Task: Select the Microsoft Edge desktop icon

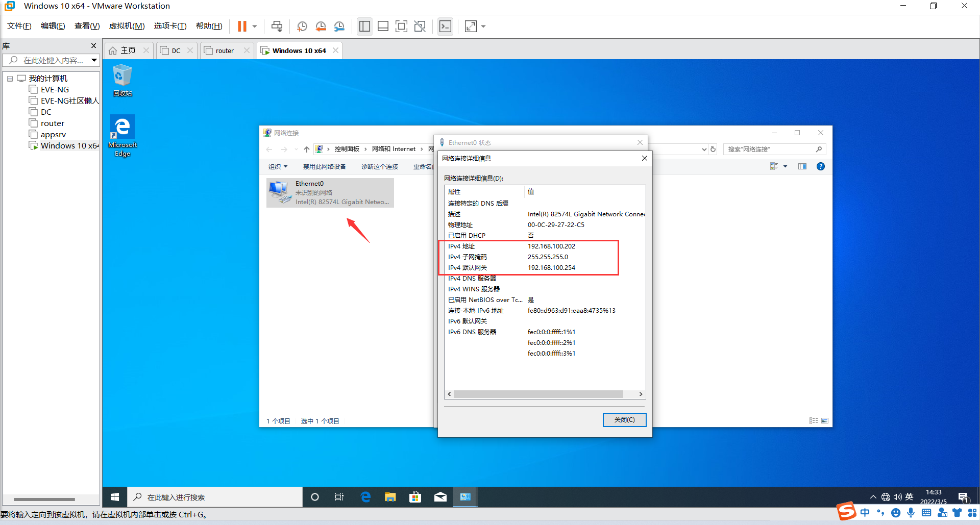Action: 122,136
